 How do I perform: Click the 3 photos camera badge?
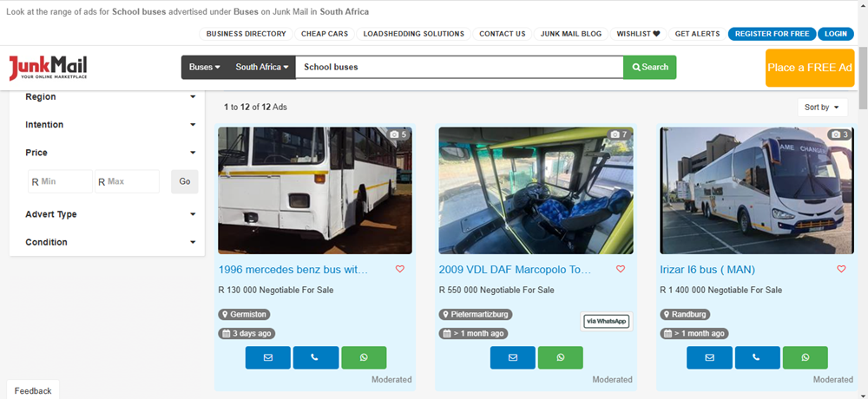pos(840,134)
